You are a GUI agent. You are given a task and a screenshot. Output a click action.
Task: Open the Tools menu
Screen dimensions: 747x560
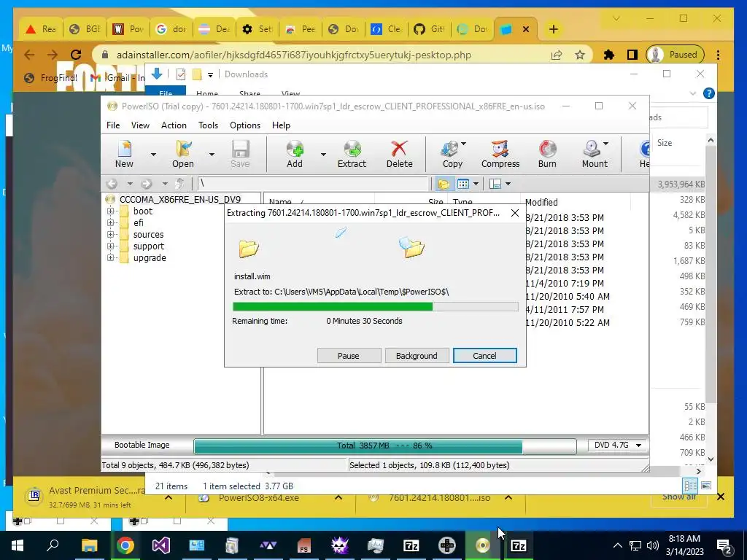click(x=208, y=125)
